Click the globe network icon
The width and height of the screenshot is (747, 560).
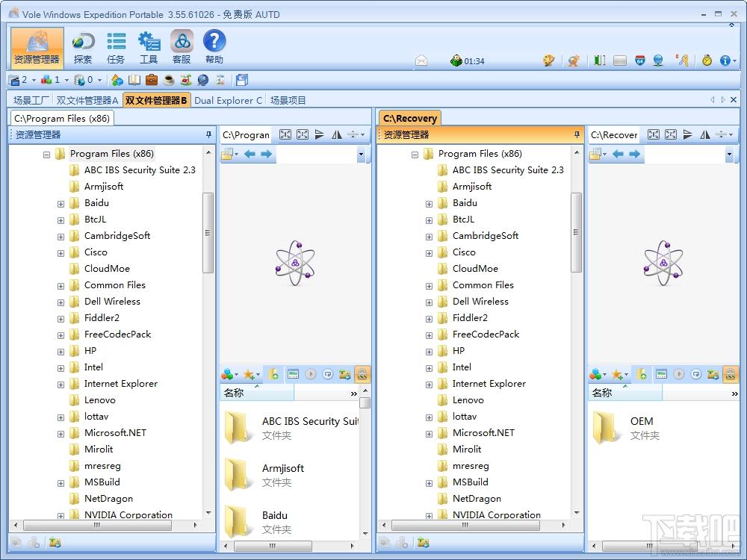tap(658, 60)
